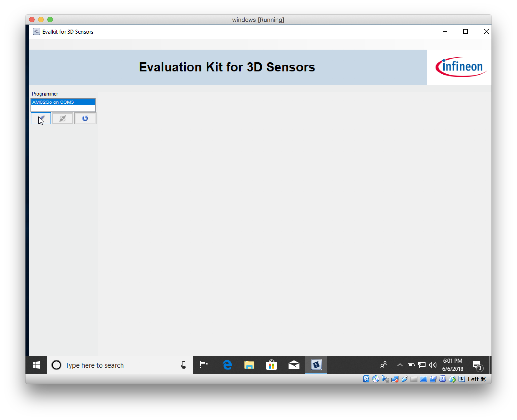Open the Start menu
This screenshot has width=517, height=420.
pos(36,365)
